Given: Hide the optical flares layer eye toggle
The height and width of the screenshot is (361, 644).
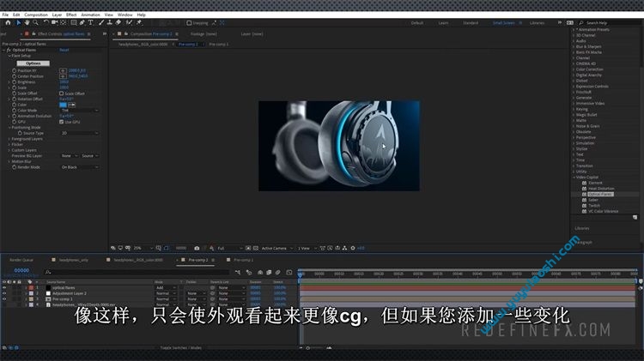Looking at the screenshot, I should click(4, 288).
